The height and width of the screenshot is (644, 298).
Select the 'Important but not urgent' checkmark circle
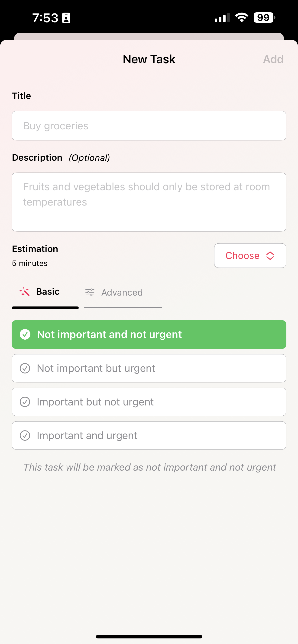coord(25,402)
